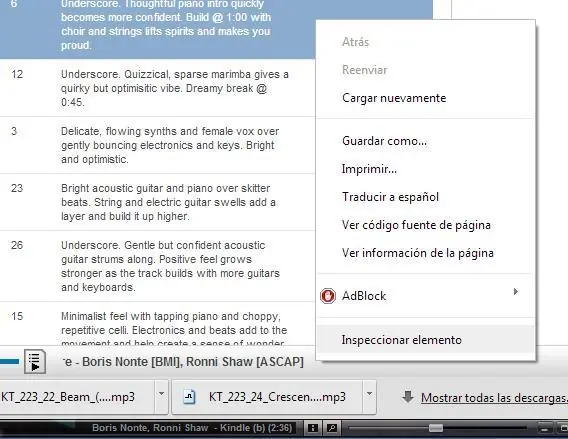The height and width of the screenshot is (439, 568).
Task: Click the blue progress bar left of playlist icon
Action: pyautogui.click(x=9, y=361)
